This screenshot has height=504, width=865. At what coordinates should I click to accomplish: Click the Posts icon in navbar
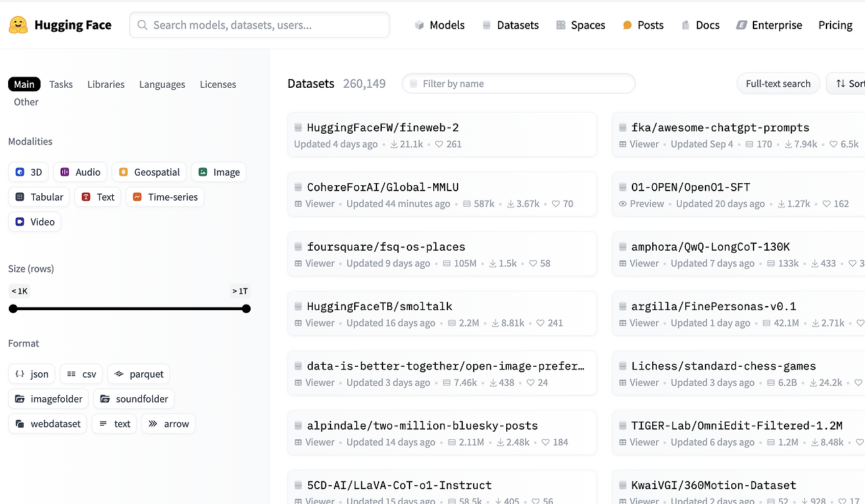pyautogui.click(x=627, y=25)
